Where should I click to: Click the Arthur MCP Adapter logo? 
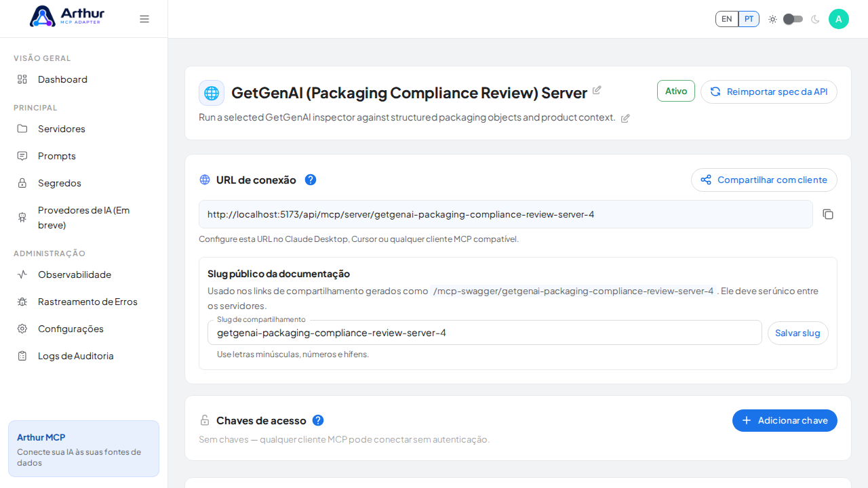click(x=67, y=16)
